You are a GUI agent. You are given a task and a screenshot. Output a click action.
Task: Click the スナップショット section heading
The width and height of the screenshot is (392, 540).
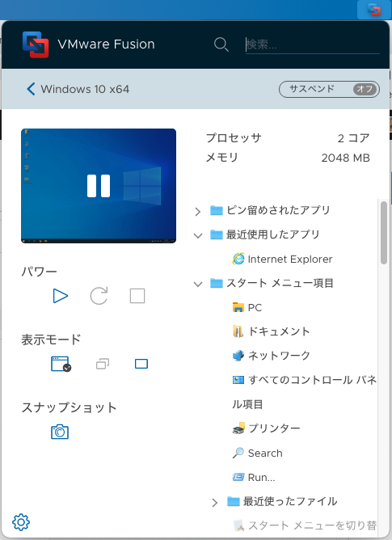point(69,407)
